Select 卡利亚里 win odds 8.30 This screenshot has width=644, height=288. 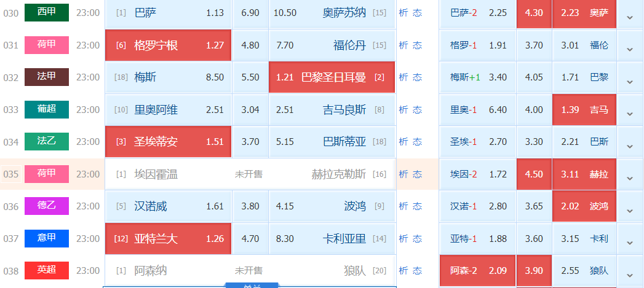[x=332, y=238]
